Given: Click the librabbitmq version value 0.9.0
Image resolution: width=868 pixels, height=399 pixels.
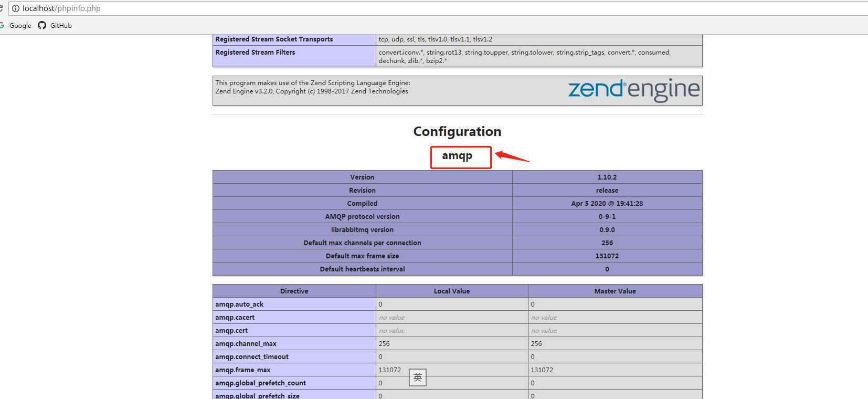Looking at the screenshot, I should click(x=607, y=229).
